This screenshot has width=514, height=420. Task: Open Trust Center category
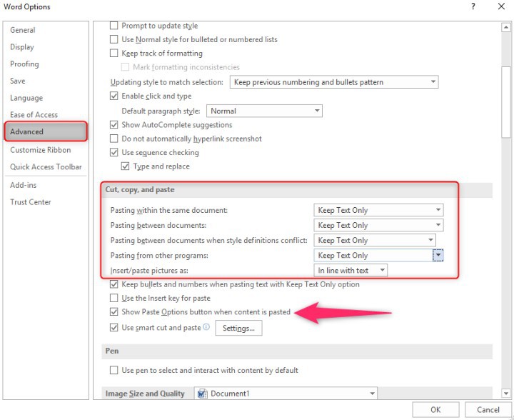[31, 202]
